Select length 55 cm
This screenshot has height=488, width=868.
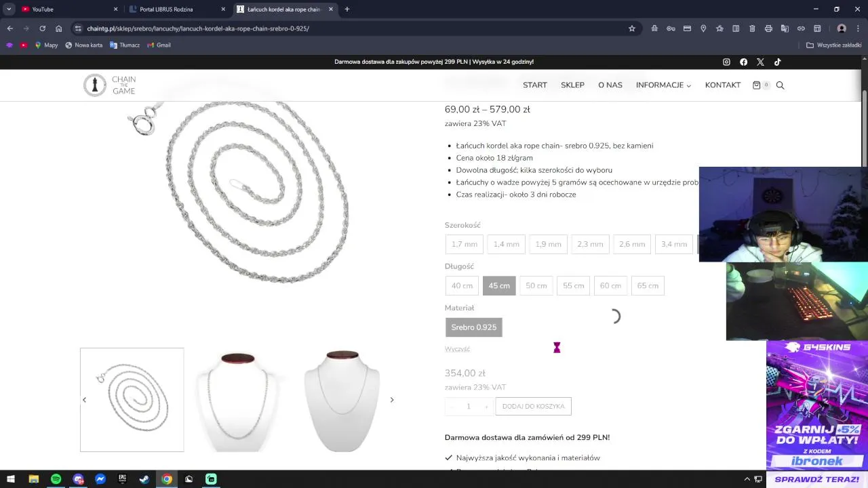tap(574, 285)
